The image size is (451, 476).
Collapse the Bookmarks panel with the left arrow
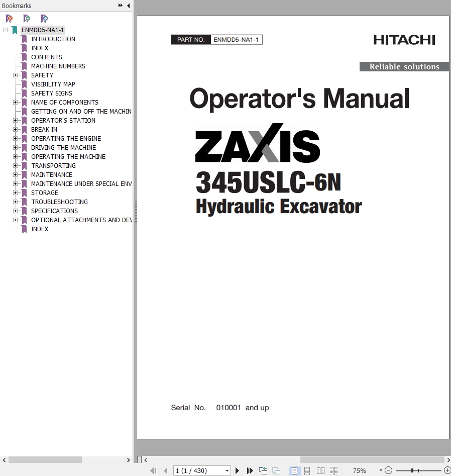128,6
